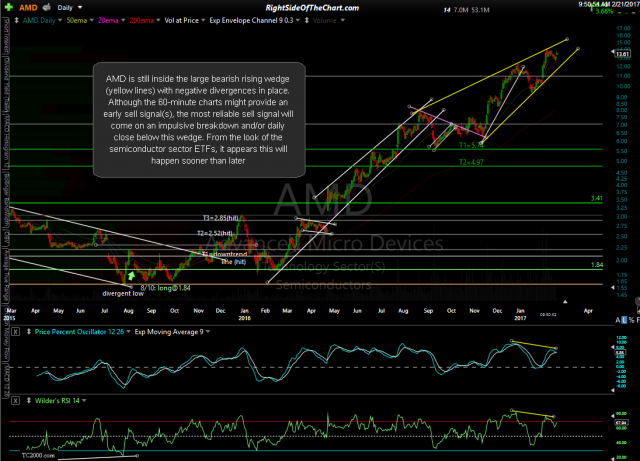This screenshot has height=461, width=640.
Task: Click the RSI value pointer arrow on scale
Action: point(612,416)
